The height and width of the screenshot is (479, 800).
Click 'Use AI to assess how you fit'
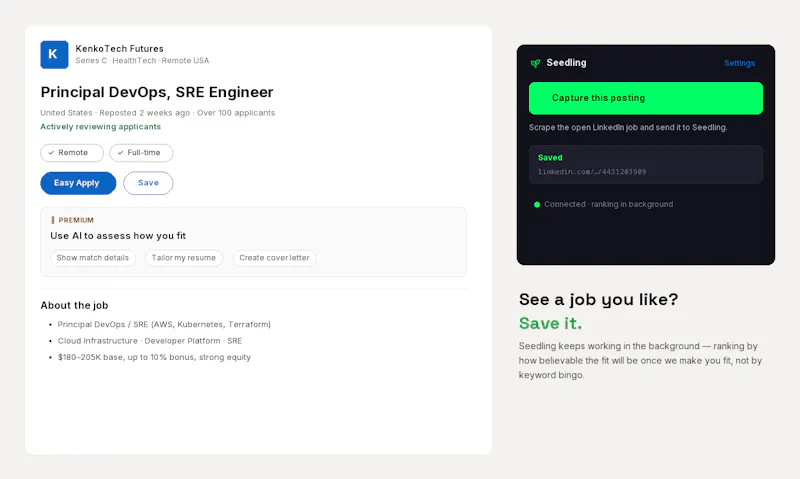pos(118,236)
